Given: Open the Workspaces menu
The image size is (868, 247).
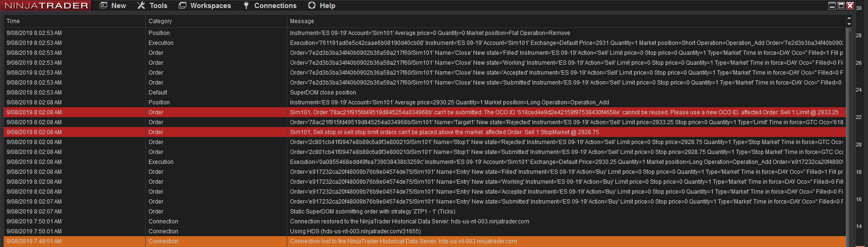Looking at the screenshot, I should [x=205, y=6].
